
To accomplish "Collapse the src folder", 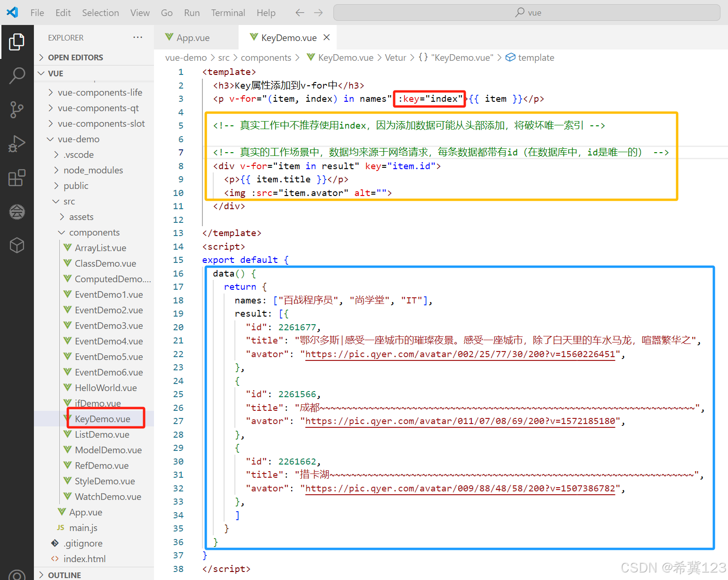I will (94, 201).
